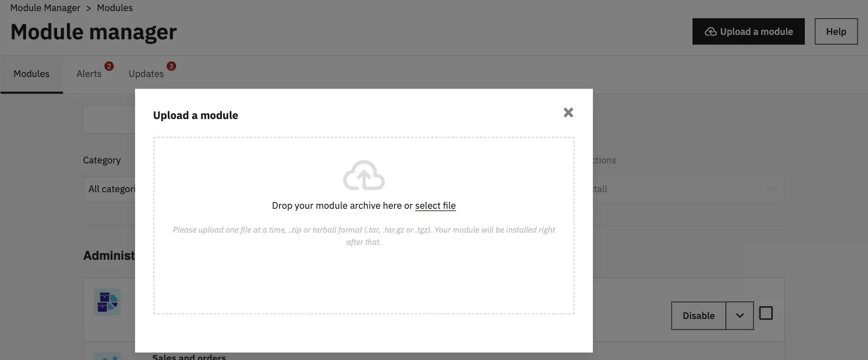Close the Upload a module dialog
Viewport: 868px width, 360px height.
(x=568, y=112)
